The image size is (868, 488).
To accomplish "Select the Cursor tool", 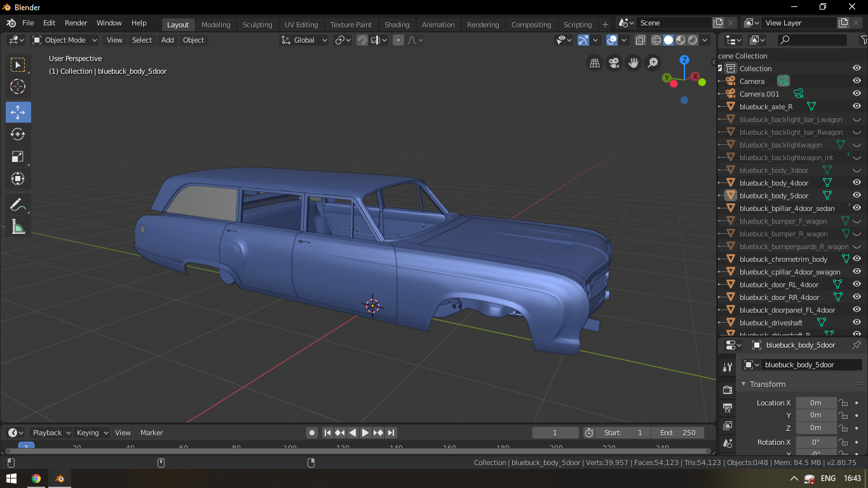I will click(18, 86).
